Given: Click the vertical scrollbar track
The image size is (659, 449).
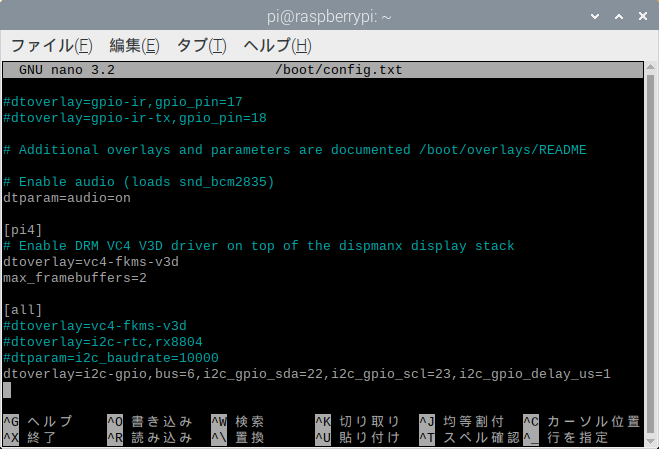Looking at the screenshot, I should point(651,254).
